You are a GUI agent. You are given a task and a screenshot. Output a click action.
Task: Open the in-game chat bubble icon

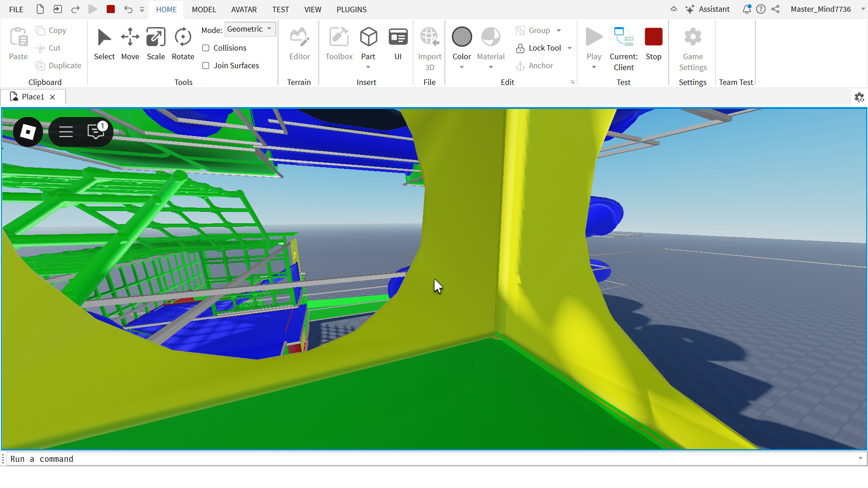pos(96,131)
